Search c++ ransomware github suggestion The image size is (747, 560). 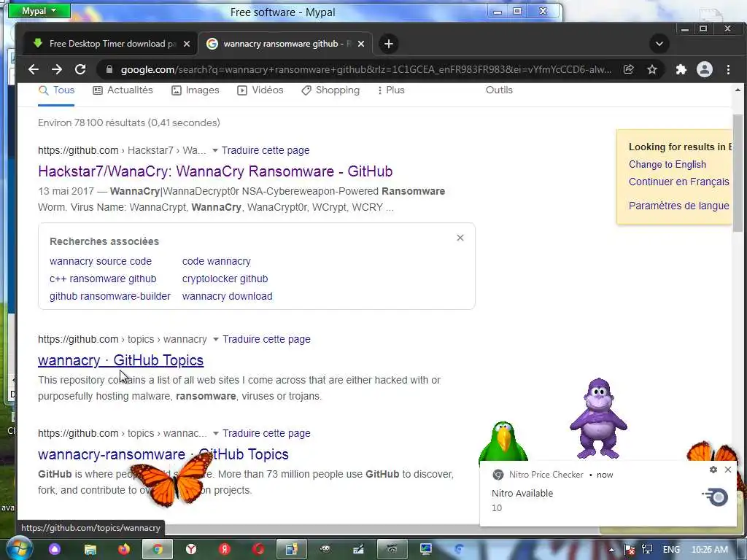tap(103, 279)
